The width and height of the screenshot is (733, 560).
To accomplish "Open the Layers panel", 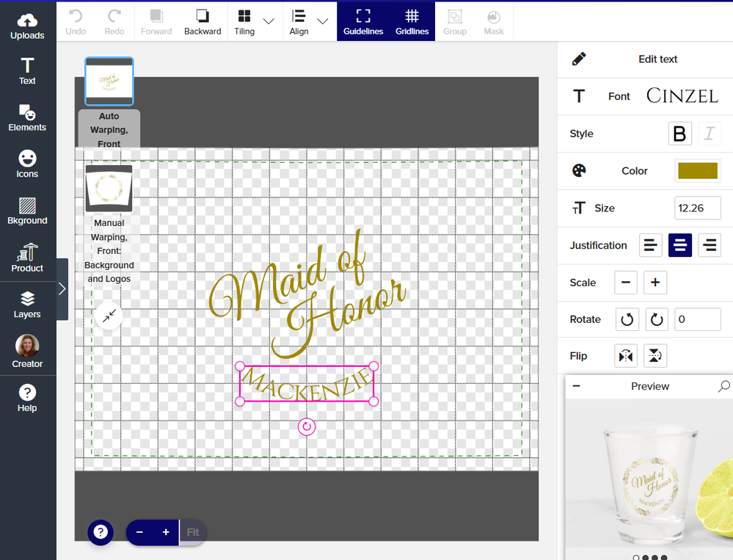I will [x=27, y=305].
